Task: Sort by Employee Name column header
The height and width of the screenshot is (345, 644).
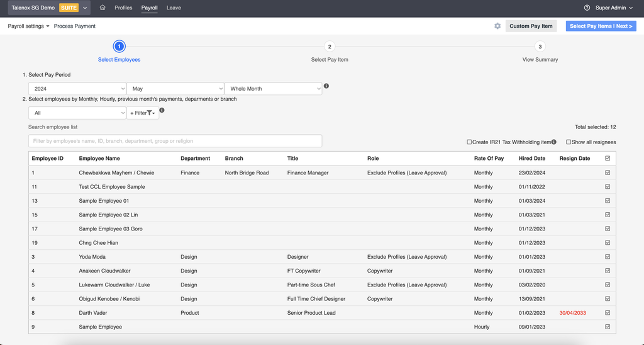Action: tap(99, 158)
